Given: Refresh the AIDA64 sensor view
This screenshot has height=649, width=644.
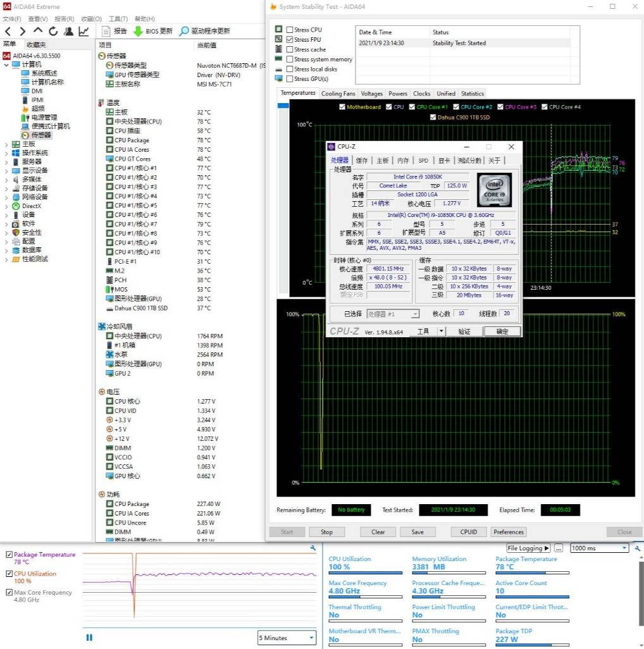Looking at the screenshot, I should [53, 31].
